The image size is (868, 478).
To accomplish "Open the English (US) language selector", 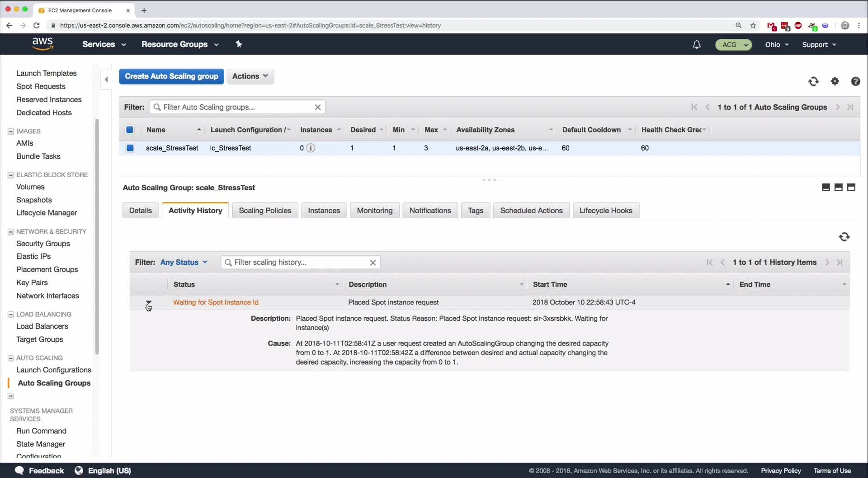I will (x=103, y=471).
